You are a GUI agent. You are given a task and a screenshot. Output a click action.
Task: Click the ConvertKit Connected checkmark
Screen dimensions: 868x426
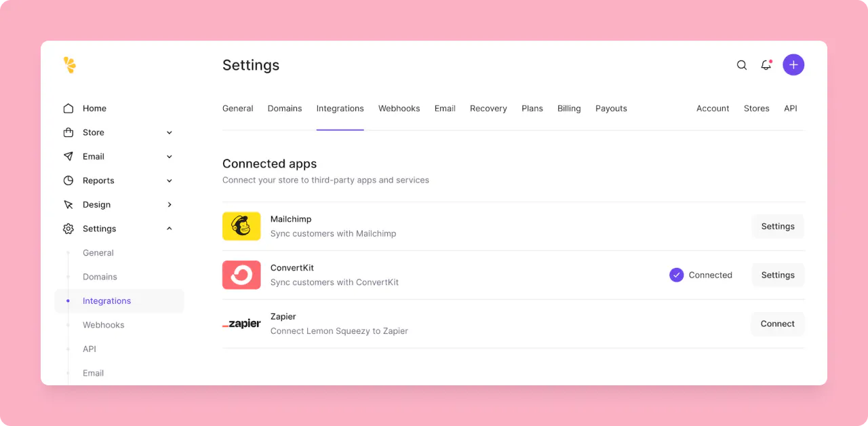pos(676,275)
